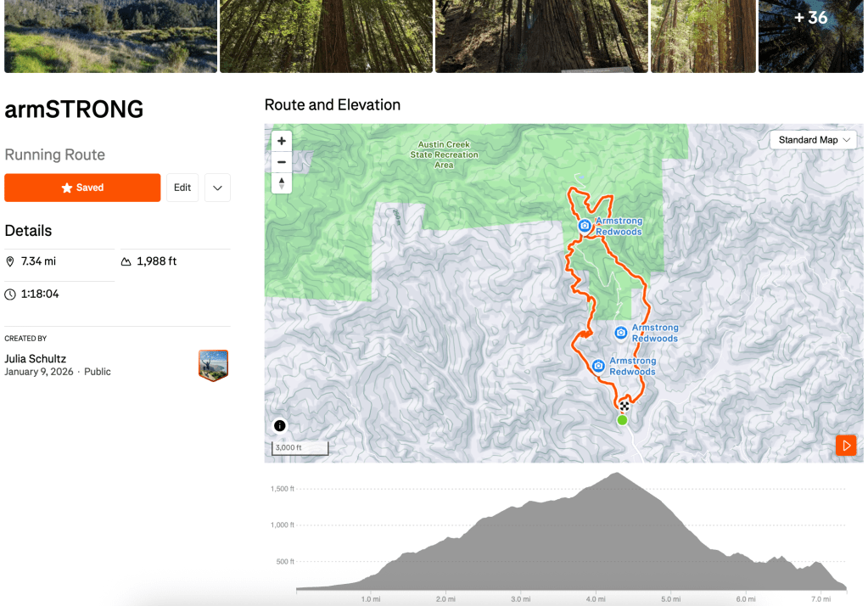
Task: Expand more options chevron beside Edit
Action: (217, 188)
